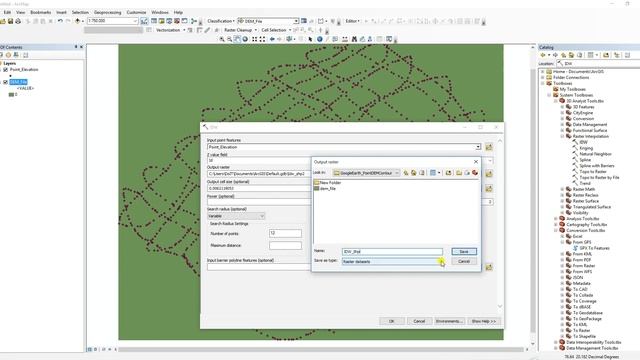
Task: Click the toolbox icon in Output raster dialog toolbar
Action: pyautogui.click(x=475, y=173)
